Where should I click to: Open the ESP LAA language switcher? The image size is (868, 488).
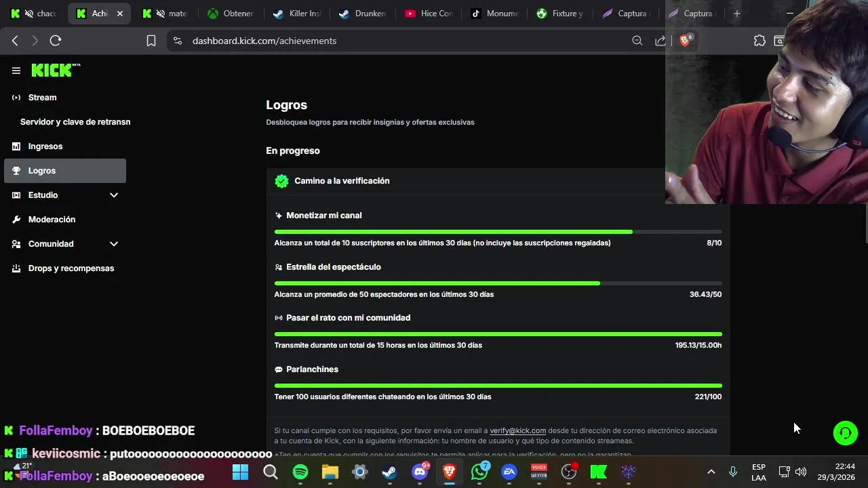pos(759,472)
